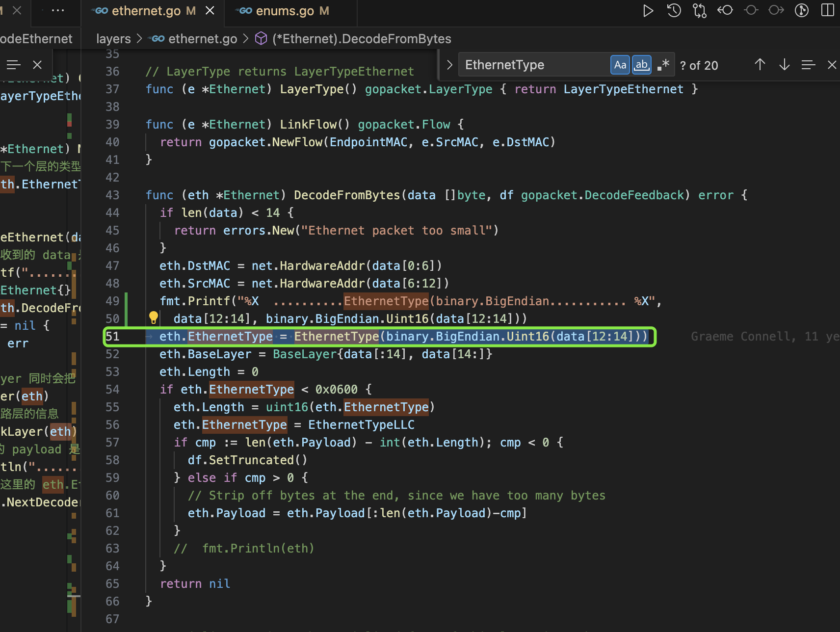Image resolution: width=840 pixels, height=632 pixels.
Task: Open more actions ellipsis in left group
Action: tap(58, 10)
